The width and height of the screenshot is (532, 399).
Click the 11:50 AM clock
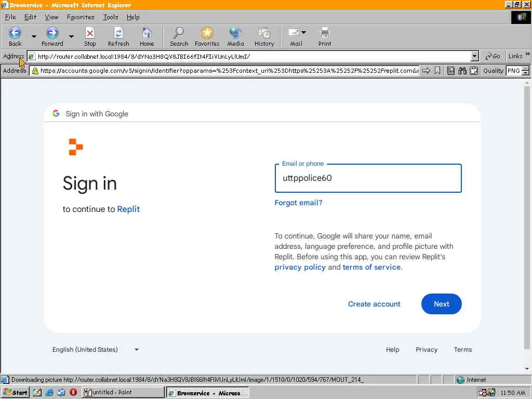[513, 393]
